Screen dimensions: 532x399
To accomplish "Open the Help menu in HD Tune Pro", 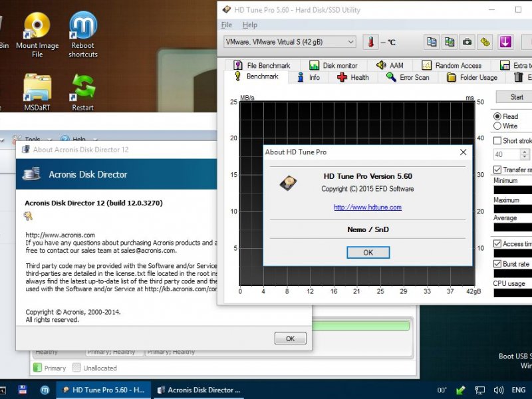I will coord(250,25).
